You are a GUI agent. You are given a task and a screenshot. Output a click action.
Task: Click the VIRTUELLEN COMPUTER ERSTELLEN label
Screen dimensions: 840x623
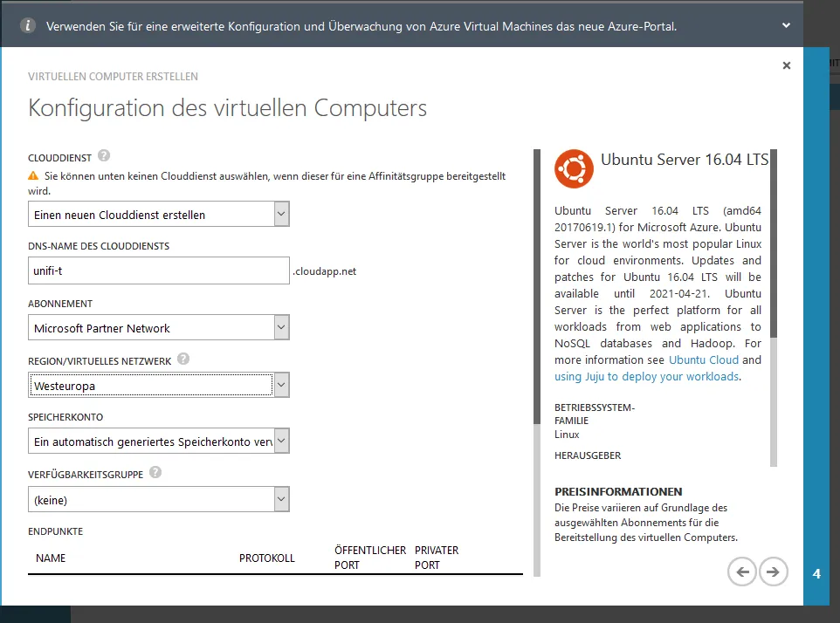pos(113,77)
